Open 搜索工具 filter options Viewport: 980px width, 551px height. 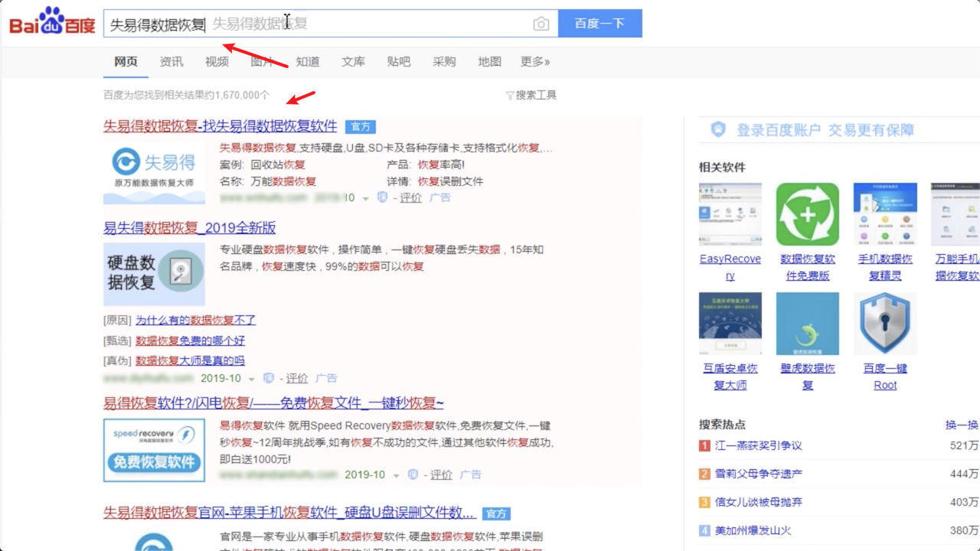pyautogui.click(x=531, y=95)
